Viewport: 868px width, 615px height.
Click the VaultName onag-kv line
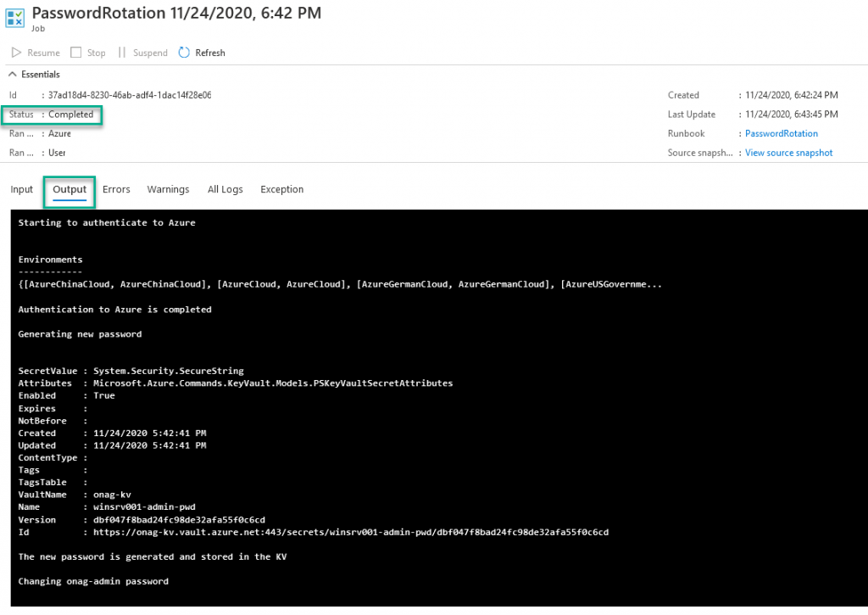(x=75, y=495)
